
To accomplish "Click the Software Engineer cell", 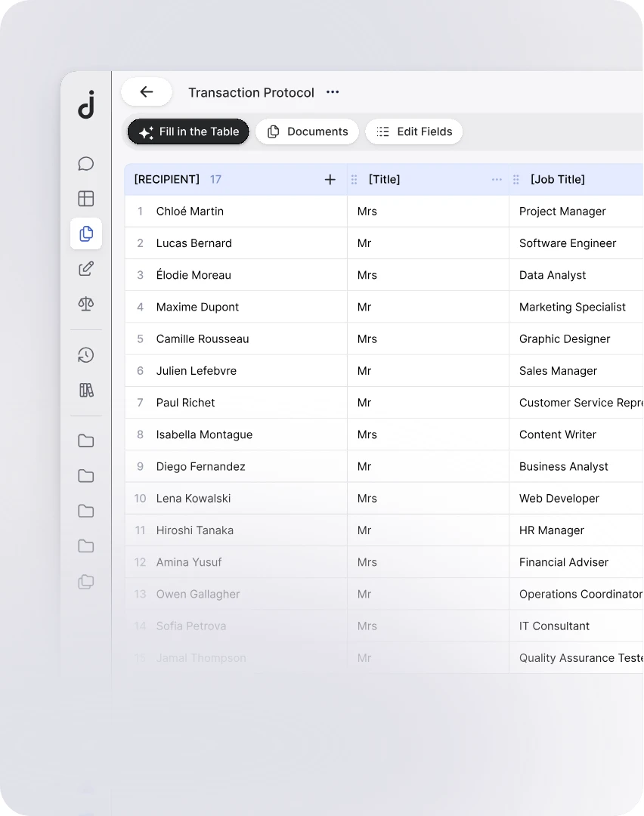I will [576, 243].
